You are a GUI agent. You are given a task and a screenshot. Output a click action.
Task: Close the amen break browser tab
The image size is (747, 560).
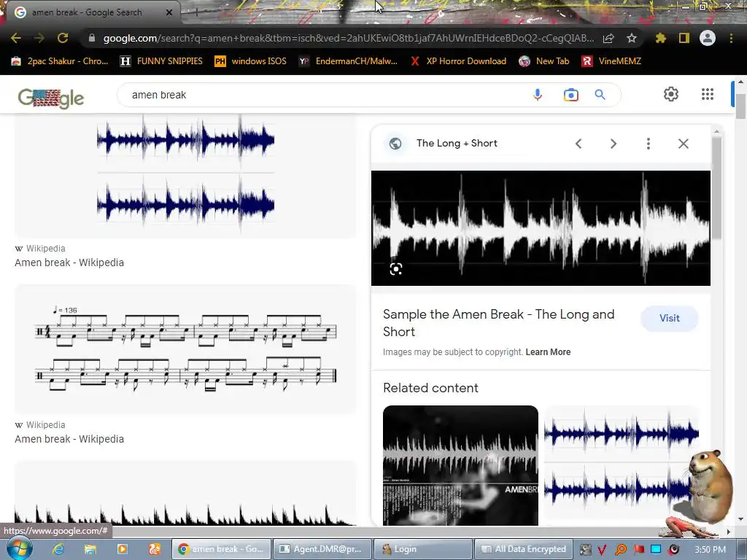click(x=169, y=13)
